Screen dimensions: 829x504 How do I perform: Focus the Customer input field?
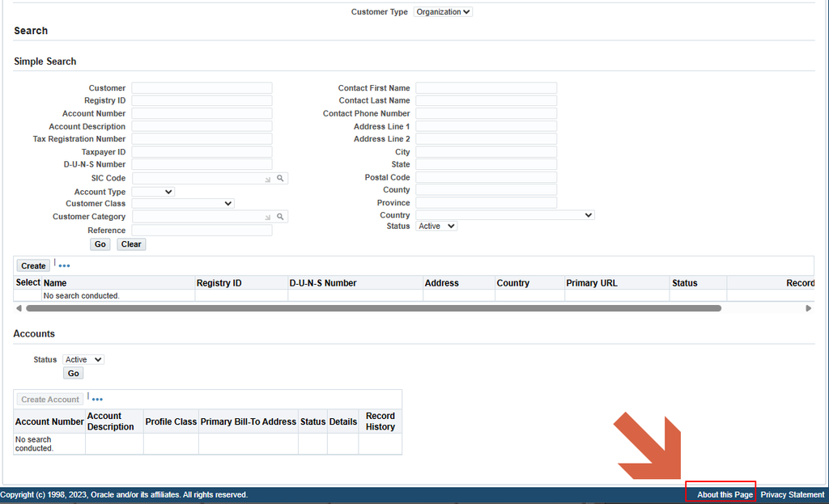[202, 87]
